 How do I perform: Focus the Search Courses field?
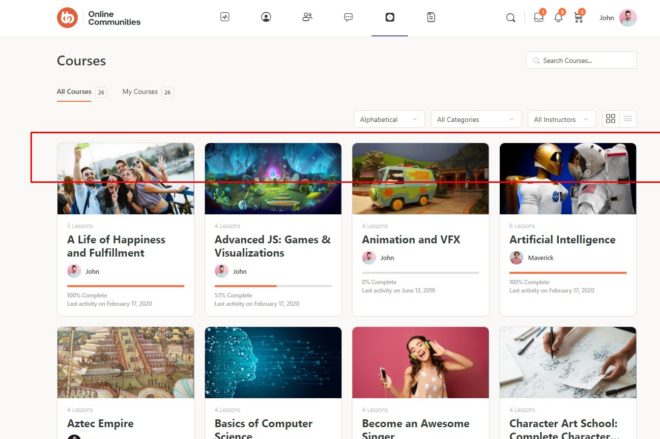(x=581, y=60)
